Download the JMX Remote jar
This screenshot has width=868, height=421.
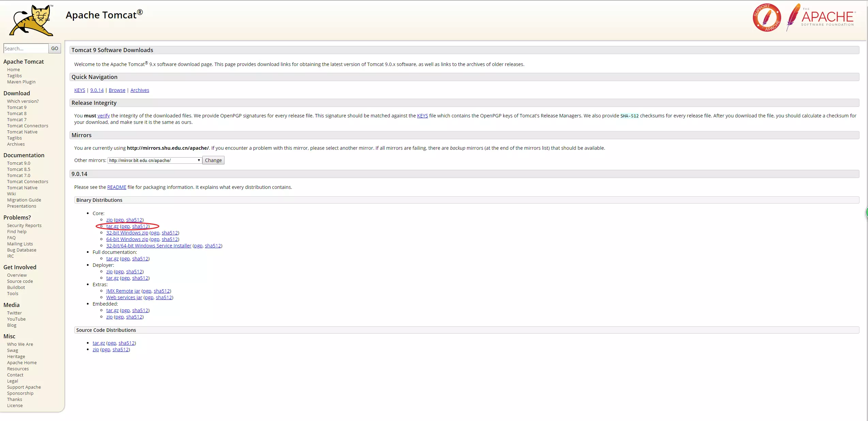(x=123, y=291)
